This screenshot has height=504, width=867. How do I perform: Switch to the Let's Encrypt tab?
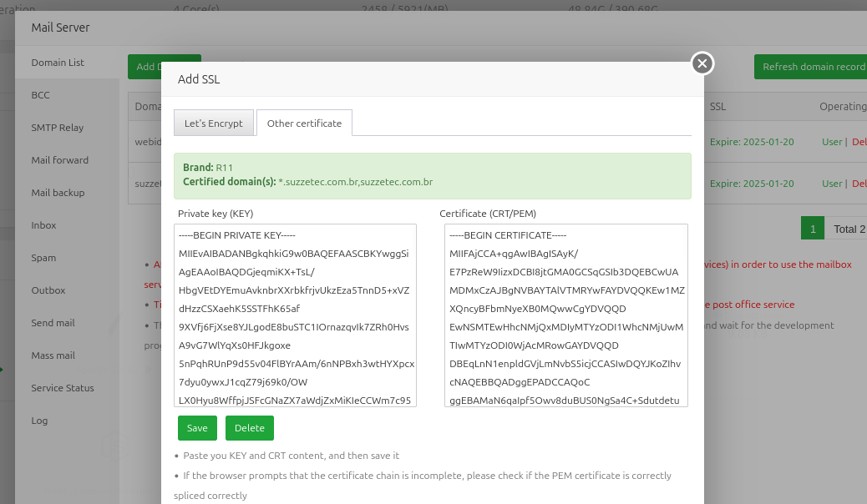[214, 123]
